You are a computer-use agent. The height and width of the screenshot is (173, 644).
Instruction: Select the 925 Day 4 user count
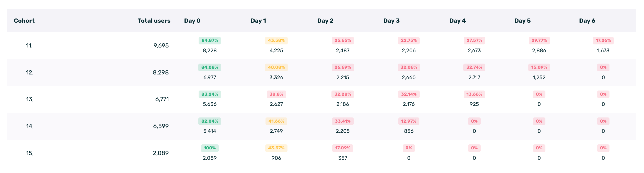tap(474, 104)
